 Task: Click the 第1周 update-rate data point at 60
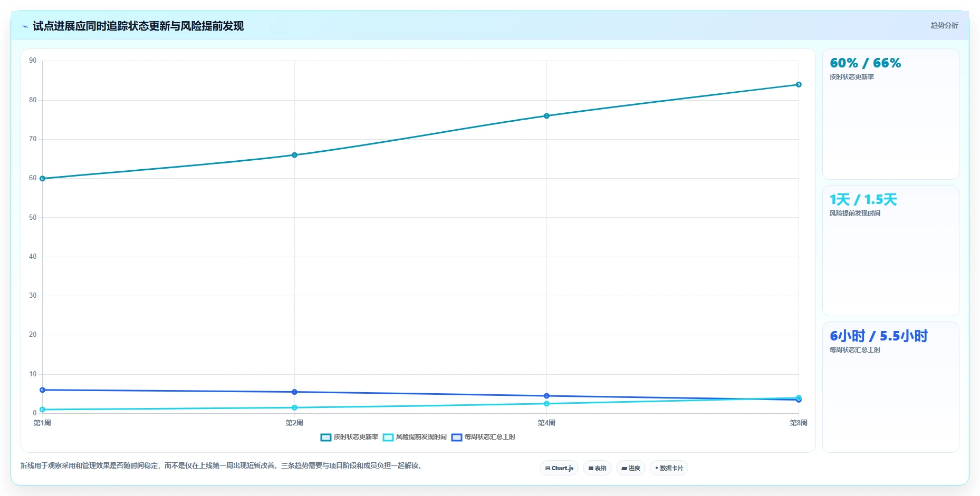click(x=42, y=179)
